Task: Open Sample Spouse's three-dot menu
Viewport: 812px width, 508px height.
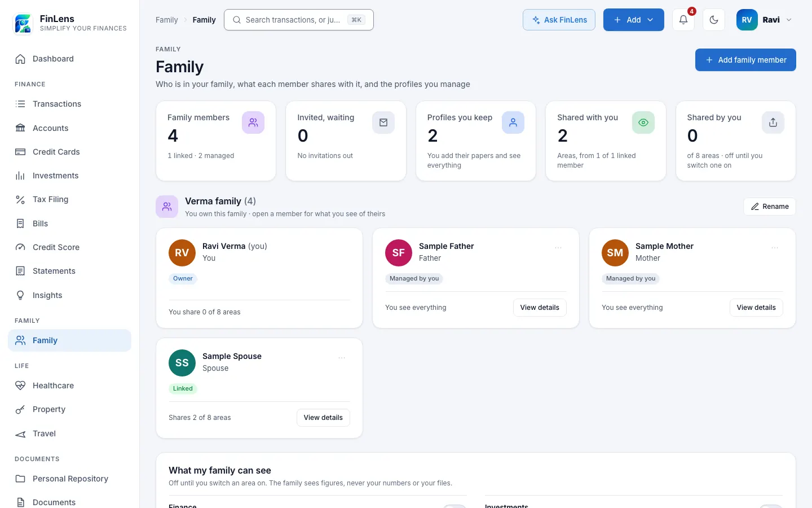Action: 342,358
